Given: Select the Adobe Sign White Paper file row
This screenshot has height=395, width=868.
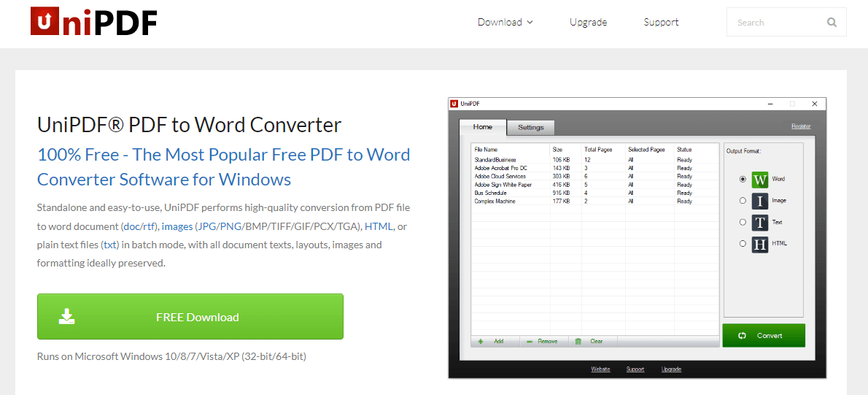Looking at the screenshot, I should click(x=594, y=185).
